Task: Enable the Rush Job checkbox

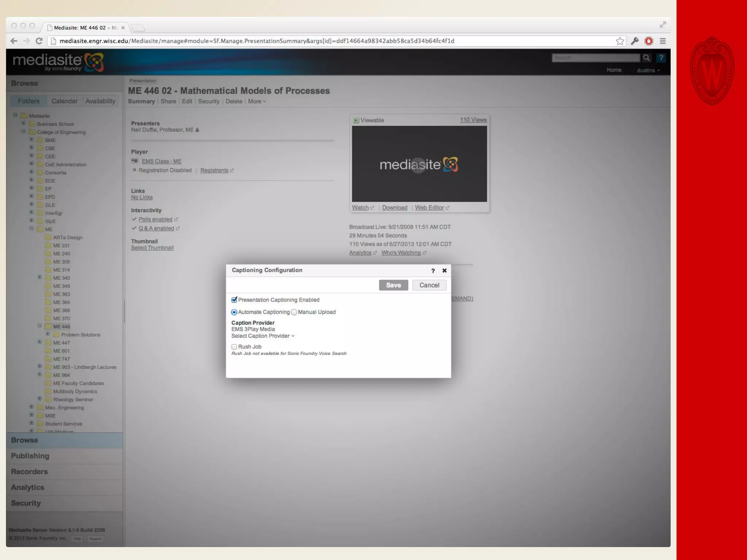Action: point(234,347)
